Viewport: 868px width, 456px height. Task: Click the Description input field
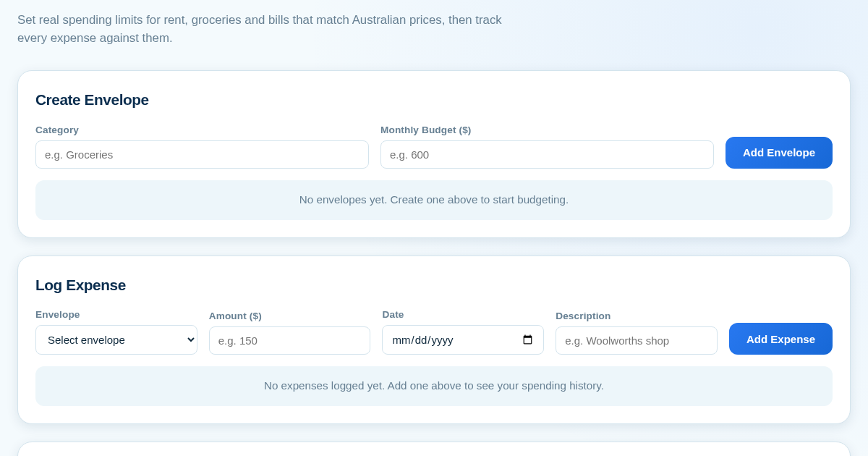pyautogui.click(x=637, y=340)
